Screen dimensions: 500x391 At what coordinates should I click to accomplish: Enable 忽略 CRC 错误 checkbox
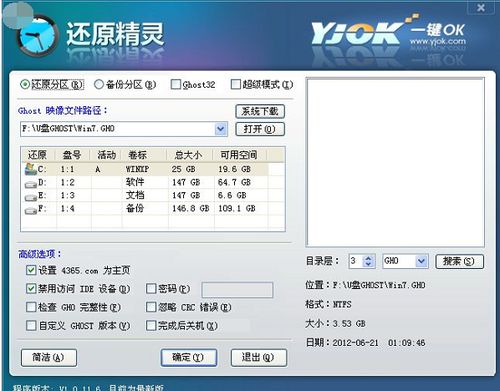point(151,307)
